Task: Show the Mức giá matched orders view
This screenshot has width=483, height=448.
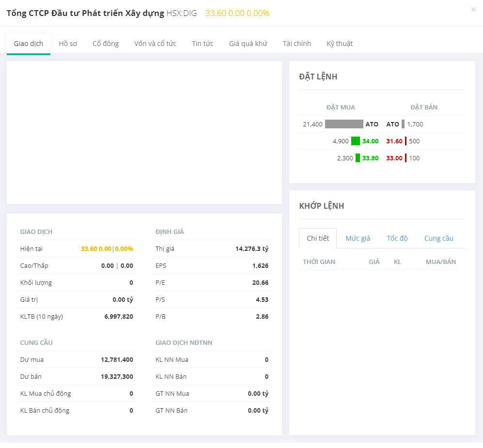Action: (358, 238)
